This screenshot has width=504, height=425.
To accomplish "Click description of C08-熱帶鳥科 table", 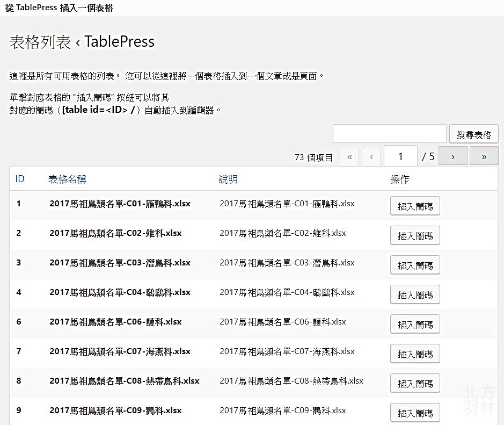I will 291,381.
